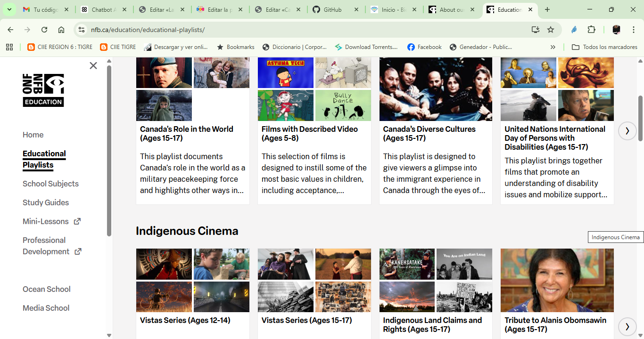Click the install/cast icon in the address bar
The width and height of the screenshot is (644, 339).
coord(535,29)
